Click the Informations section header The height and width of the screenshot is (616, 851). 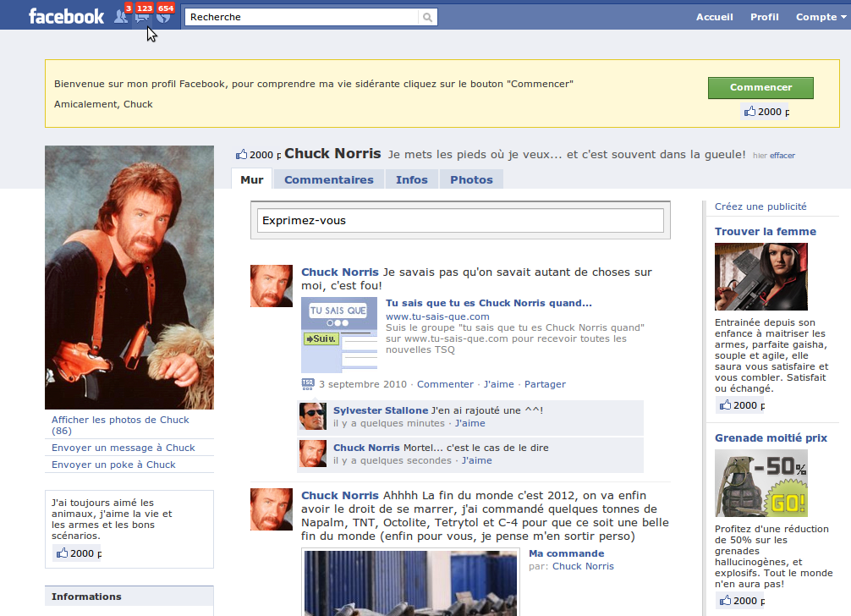click(129, 597)
